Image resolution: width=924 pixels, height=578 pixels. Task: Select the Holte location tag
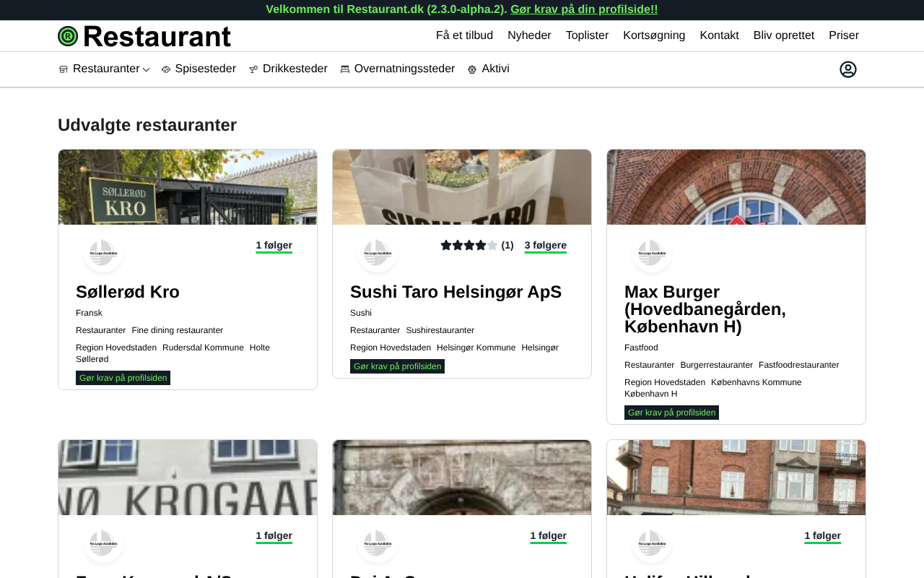[x=260, y=348]
